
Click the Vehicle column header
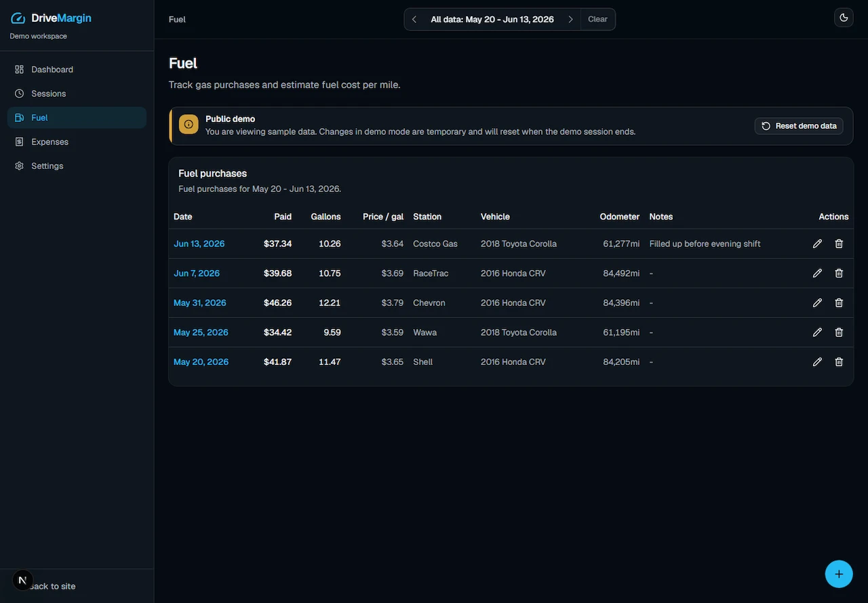click(495, 216)
